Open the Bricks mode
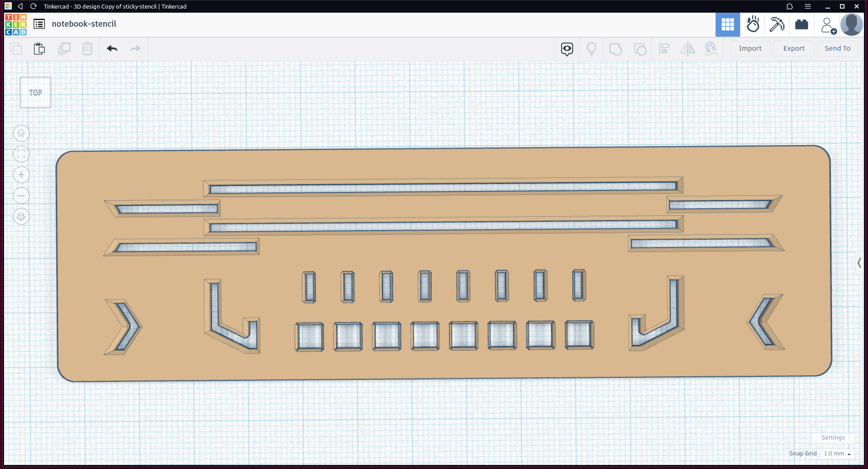This screenshot has height=469, width=868. (802, 24)
